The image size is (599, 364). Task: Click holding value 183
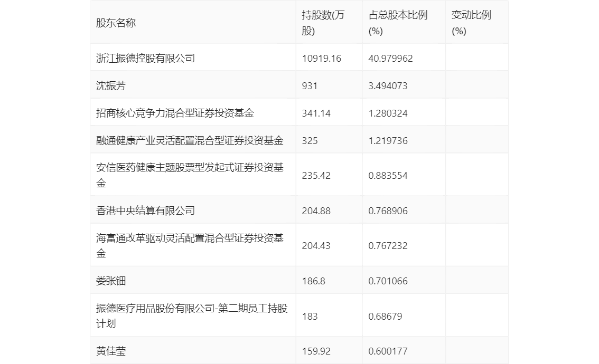coord(310,317)
